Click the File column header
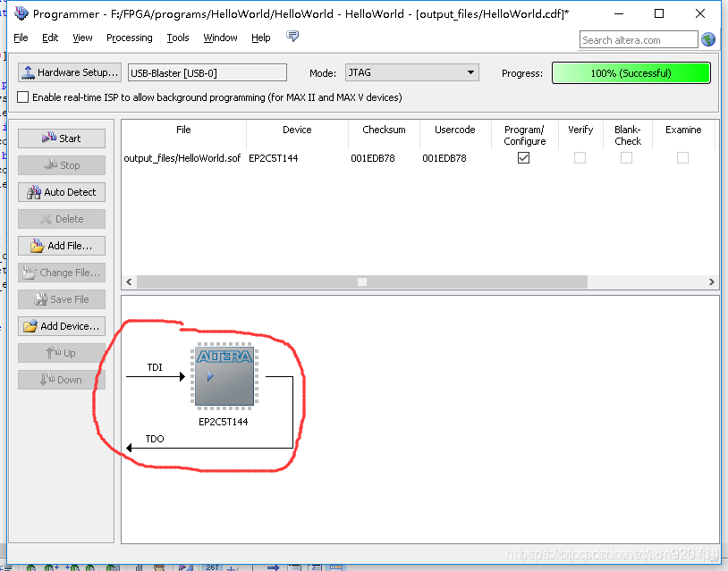The height and width of the screenshot is (571, 728). pyautogui.click(x=183, y=130)
